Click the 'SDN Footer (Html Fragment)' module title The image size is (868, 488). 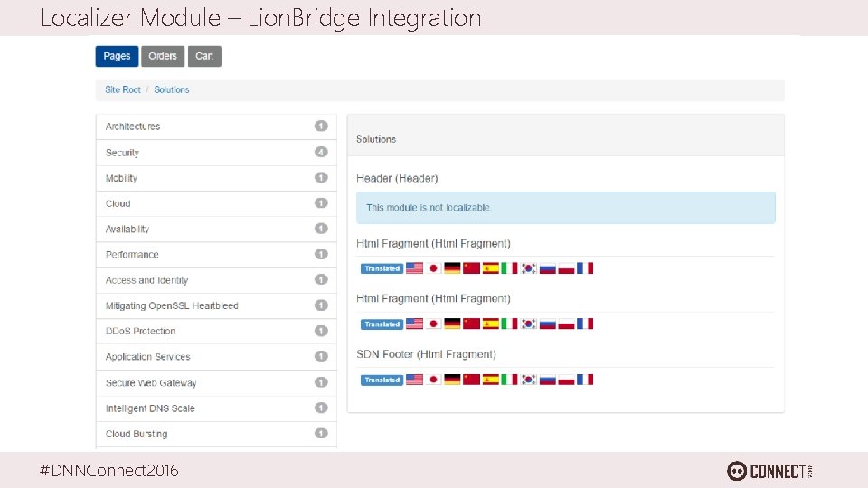pos(426,354)
